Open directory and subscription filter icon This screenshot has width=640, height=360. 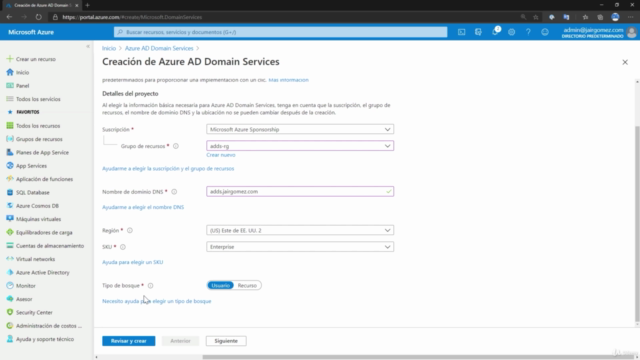[478, 32]
